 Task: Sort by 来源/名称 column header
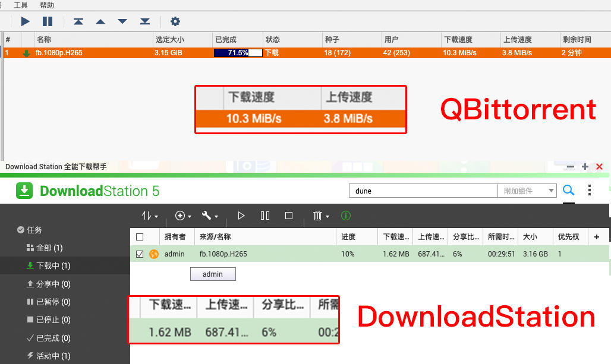[x=215, y=237]
